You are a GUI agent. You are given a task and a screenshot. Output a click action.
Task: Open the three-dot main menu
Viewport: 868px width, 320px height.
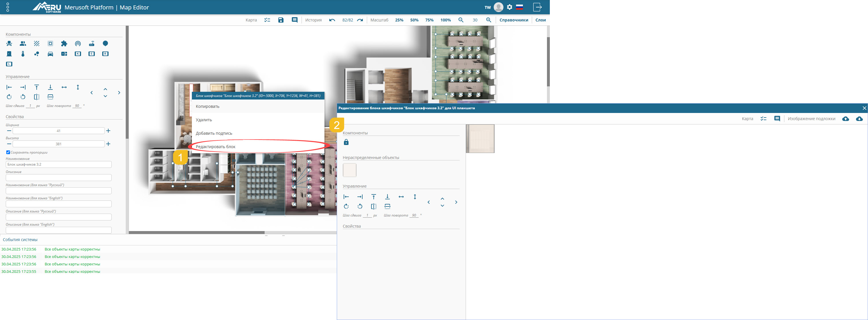point(8,7)
